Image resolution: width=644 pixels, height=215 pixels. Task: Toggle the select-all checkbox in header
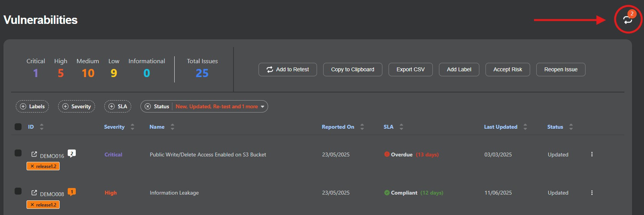[18, 127]
